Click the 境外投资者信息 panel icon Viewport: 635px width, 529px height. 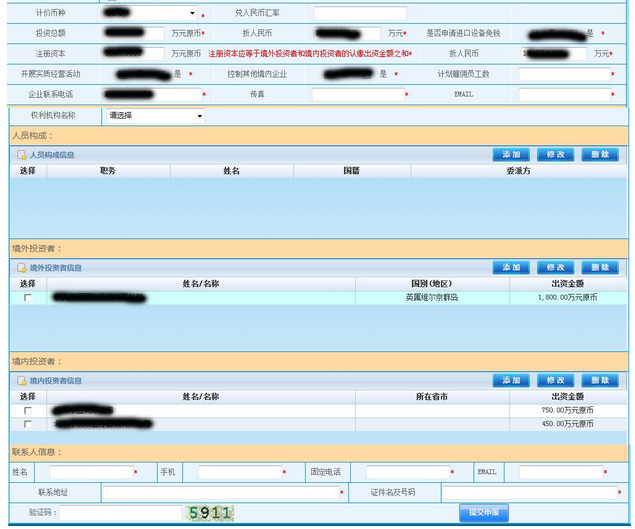pos(21,268)
